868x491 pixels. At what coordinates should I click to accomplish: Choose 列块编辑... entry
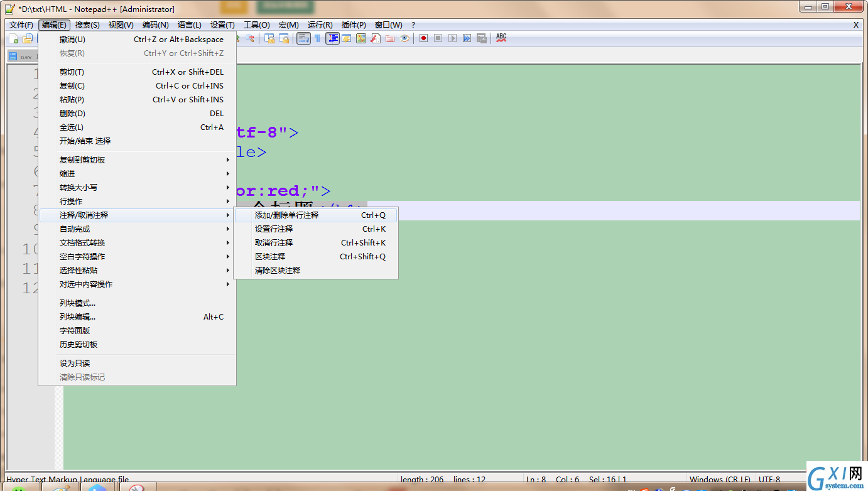(x=137, y=316)
